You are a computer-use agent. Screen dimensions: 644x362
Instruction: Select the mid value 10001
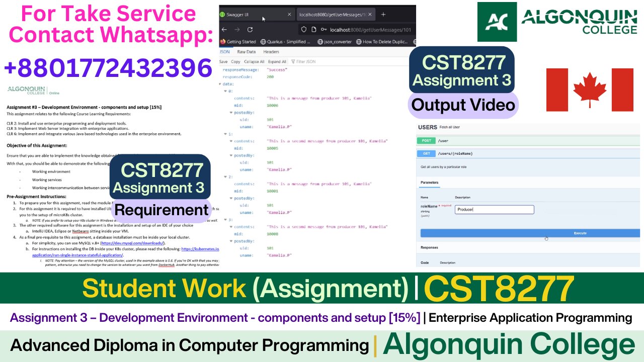click(273, 191)
